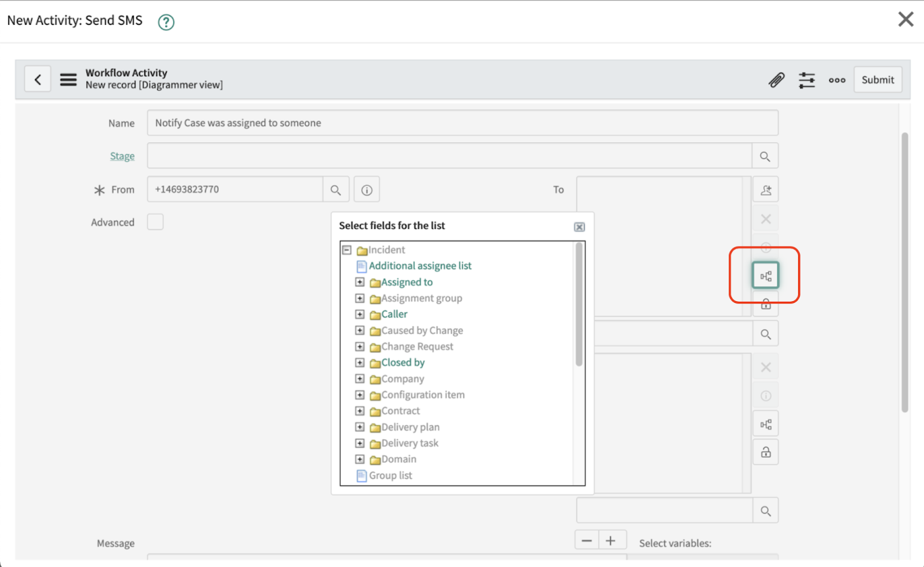Click the form's vertical scrollbar

905,272
